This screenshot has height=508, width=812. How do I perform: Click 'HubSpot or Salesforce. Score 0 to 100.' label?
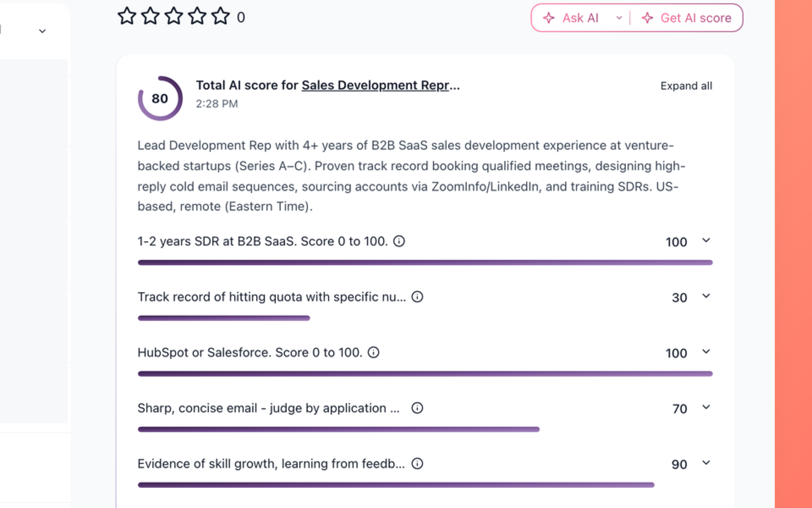point(250,353)
